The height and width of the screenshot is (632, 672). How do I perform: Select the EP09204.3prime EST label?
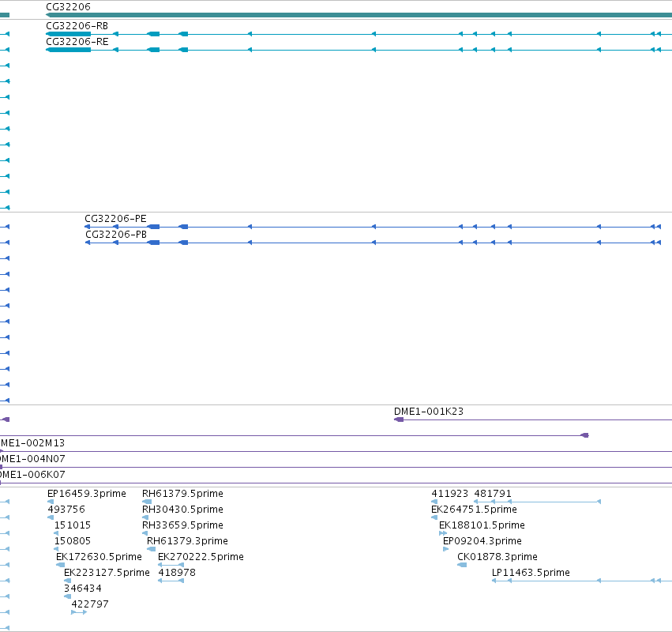point(482,541)
